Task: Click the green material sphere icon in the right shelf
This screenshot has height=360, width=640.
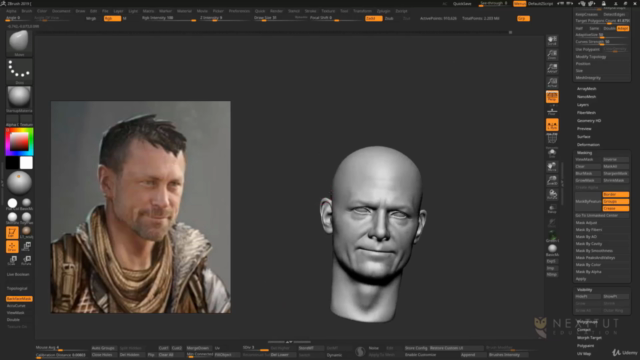Action: (x=552, y=237)
